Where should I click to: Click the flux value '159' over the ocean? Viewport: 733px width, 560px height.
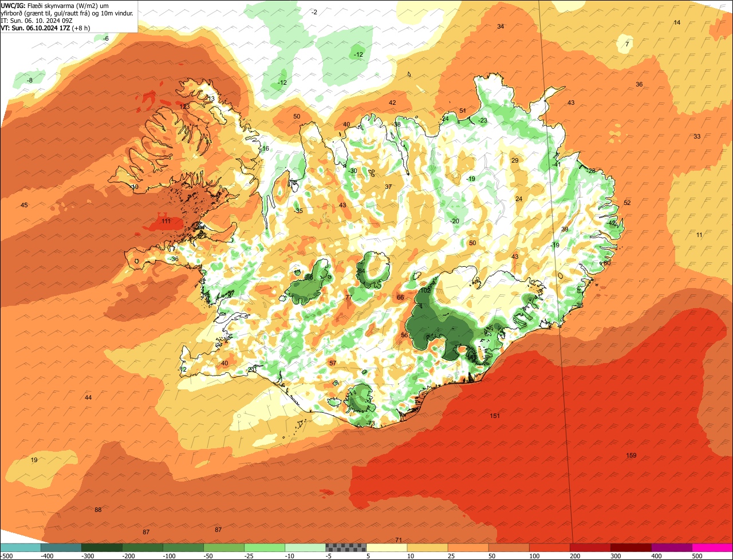(x=631, y=456)
